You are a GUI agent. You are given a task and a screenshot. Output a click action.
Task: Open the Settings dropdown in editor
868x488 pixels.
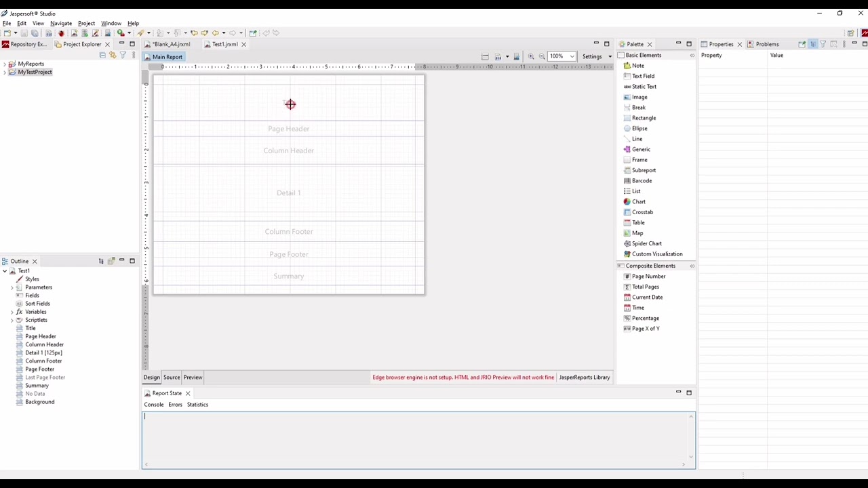596,56
